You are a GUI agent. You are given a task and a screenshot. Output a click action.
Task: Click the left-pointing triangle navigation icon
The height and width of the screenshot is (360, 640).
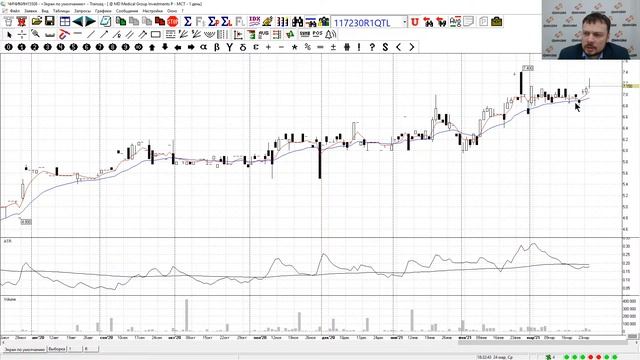click(x=78, y=22)
